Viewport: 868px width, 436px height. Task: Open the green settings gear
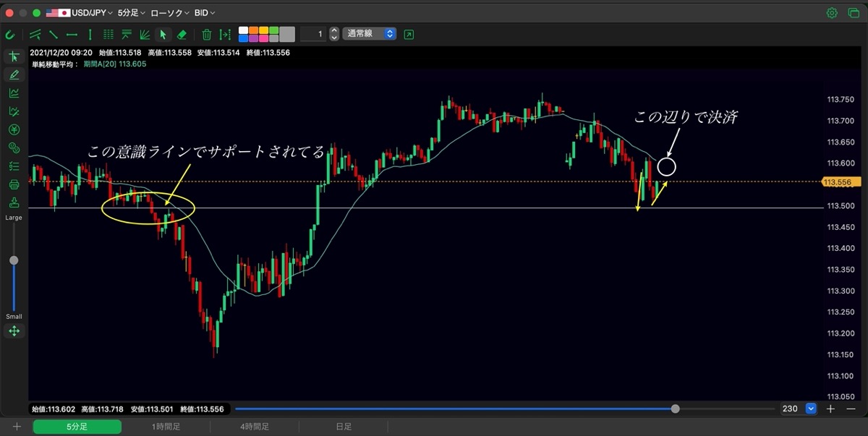[832, 13]
